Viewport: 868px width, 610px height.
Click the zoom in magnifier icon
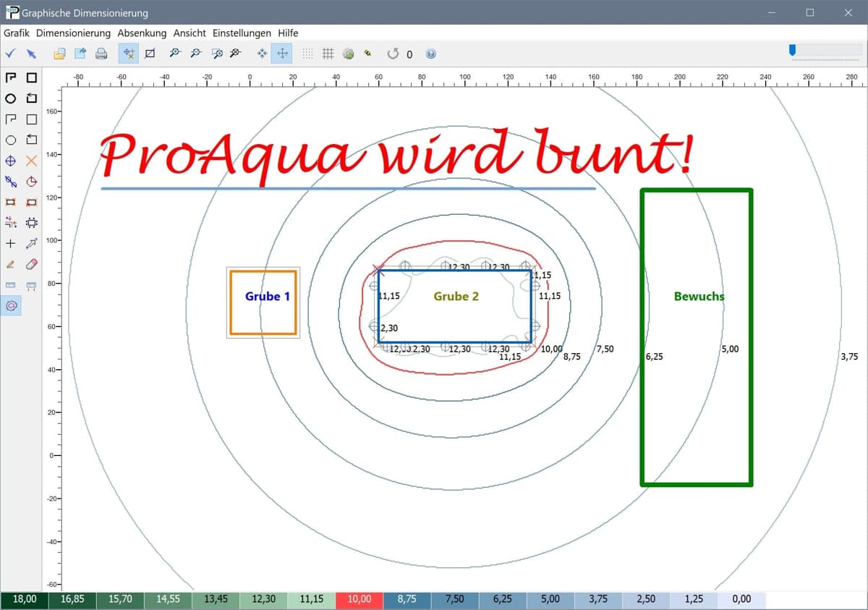coord(174,54)
